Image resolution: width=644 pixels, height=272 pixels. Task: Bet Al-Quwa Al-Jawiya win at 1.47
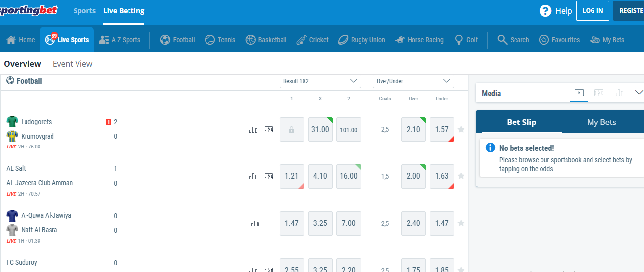pyautogui.click(x=292, y=223)
